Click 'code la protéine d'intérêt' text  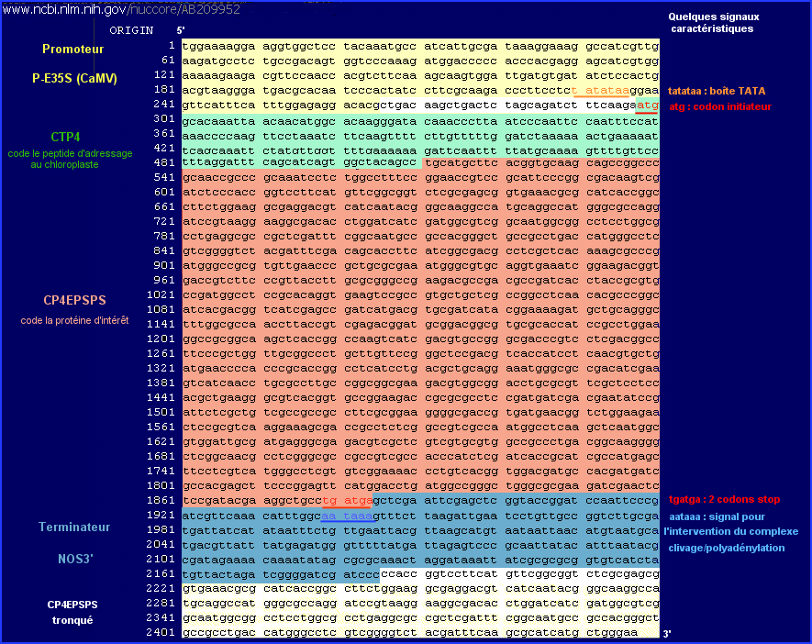[75, 320]
